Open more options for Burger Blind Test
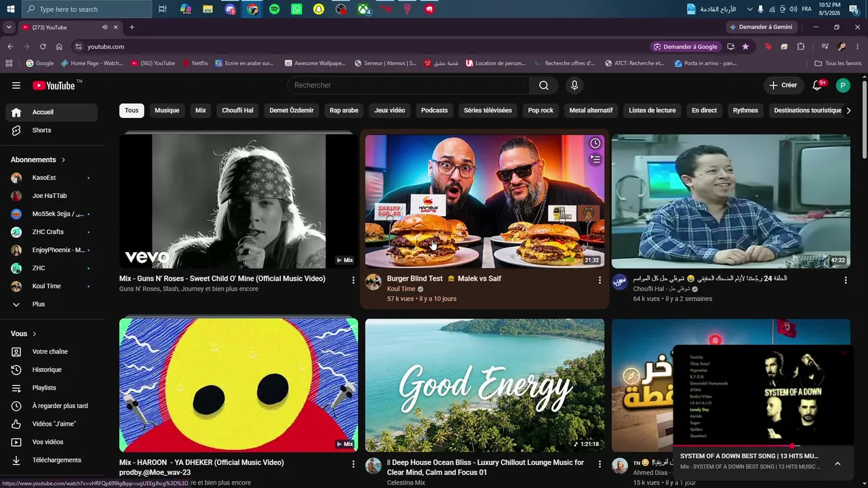 tap(599, 280)
